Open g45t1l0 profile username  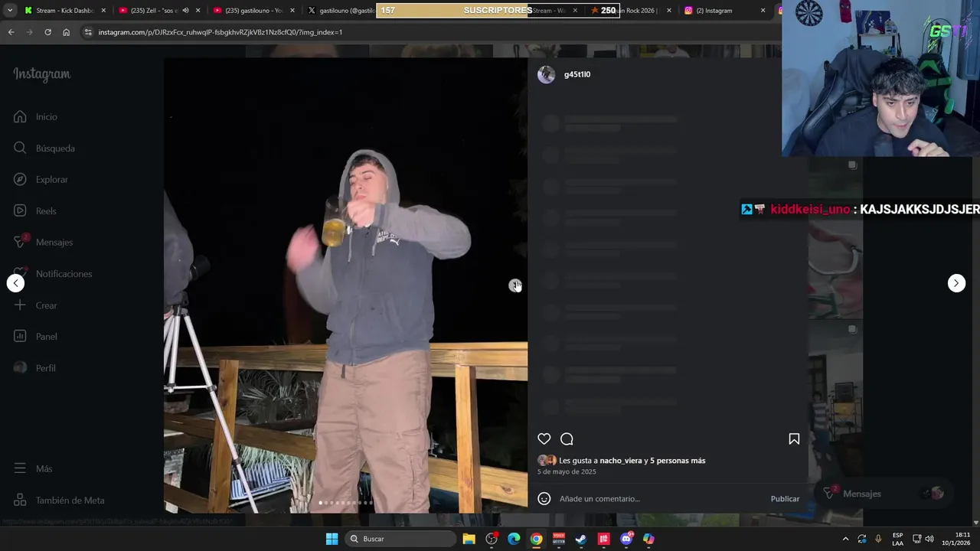tap(577, 74)
